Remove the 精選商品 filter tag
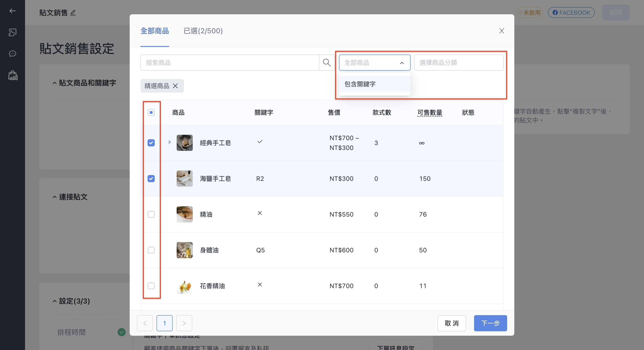Screen dimensions: 644x350 point(176,86)
